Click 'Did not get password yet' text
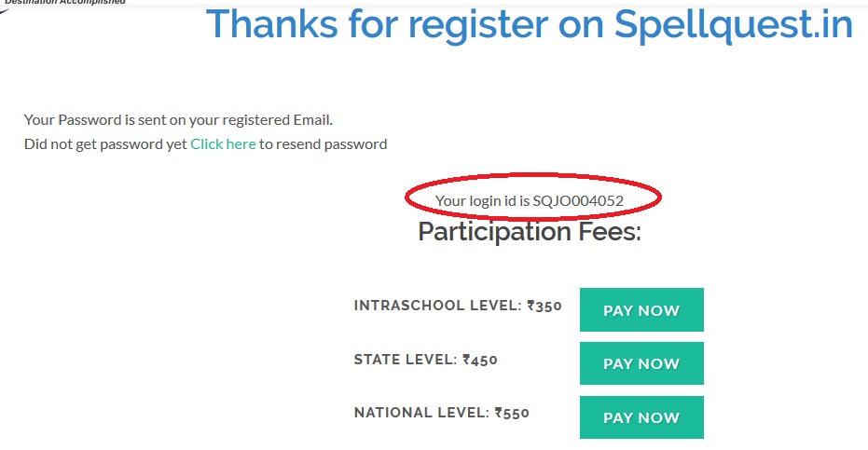 pos(105,144)
